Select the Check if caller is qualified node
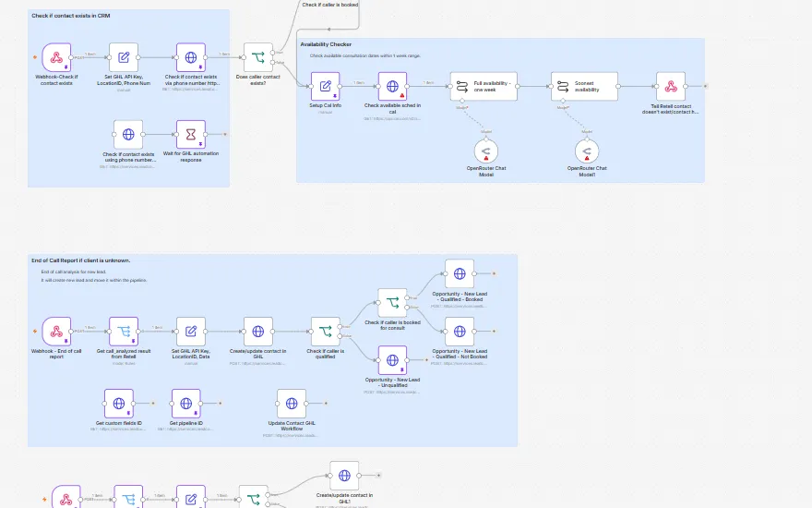Image resolution: width=812 pixels, height=508 pixels. [x=325, y=332]
